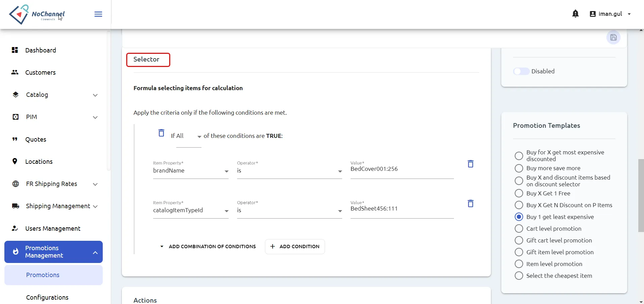The height and width of the screenshot is (304, 644).
Task: Collapse Promotions Management menu
Action: tap(95, 252)
